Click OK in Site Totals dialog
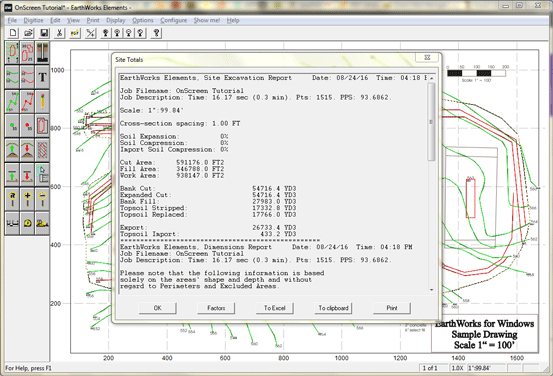 (157, 308)
